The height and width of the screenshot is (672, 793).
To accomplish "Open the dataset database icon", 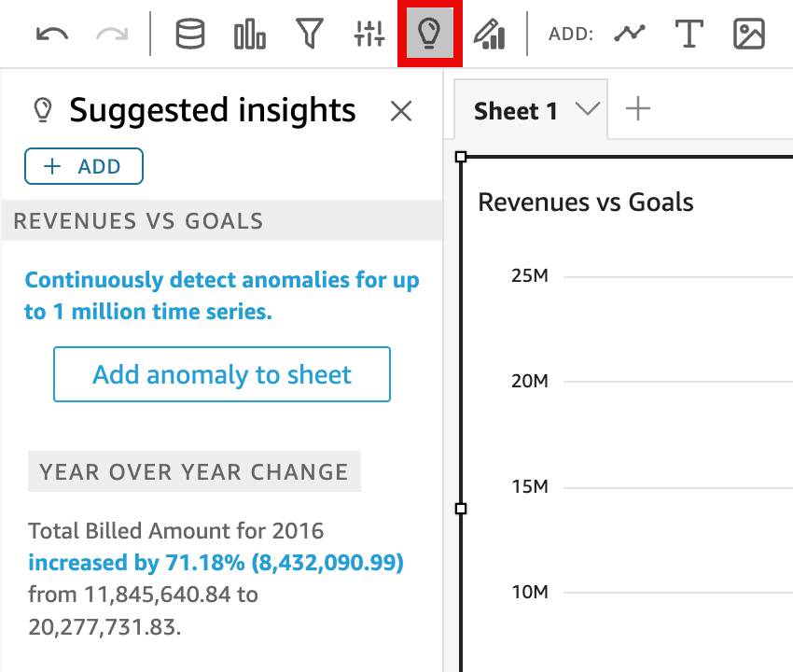I will 190,34.
